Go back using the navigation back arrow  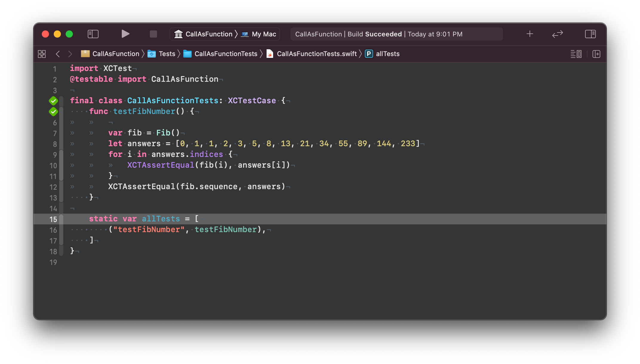point(58,54)
